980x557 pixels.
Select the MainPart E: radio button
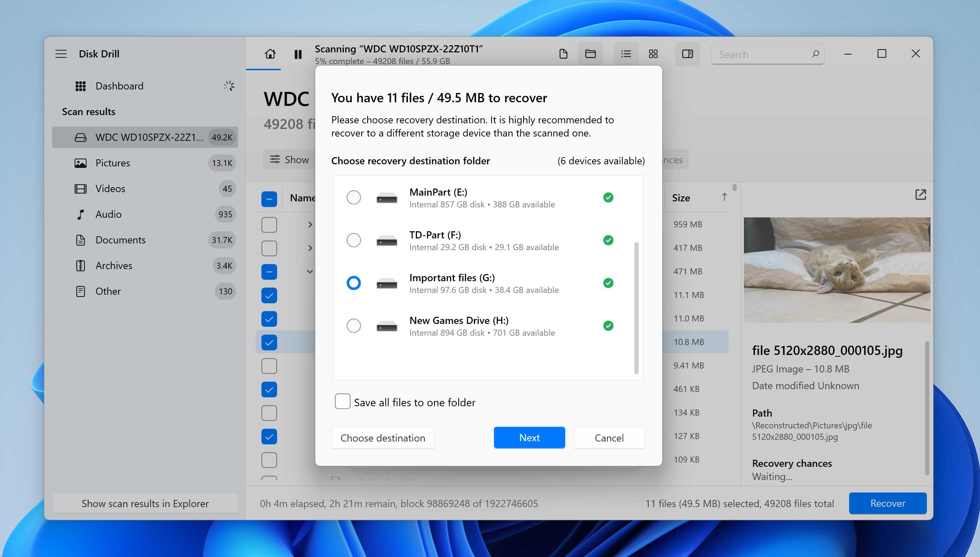coord(353,197)
